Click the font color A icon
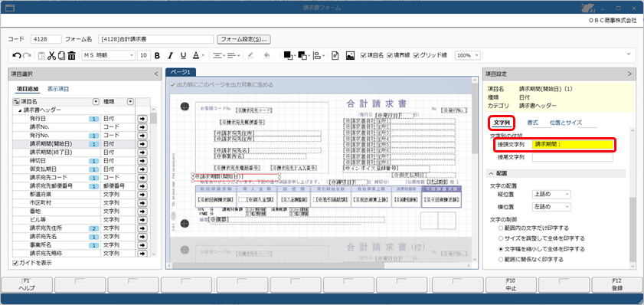The image size is (644, 305). click(196, 55)
